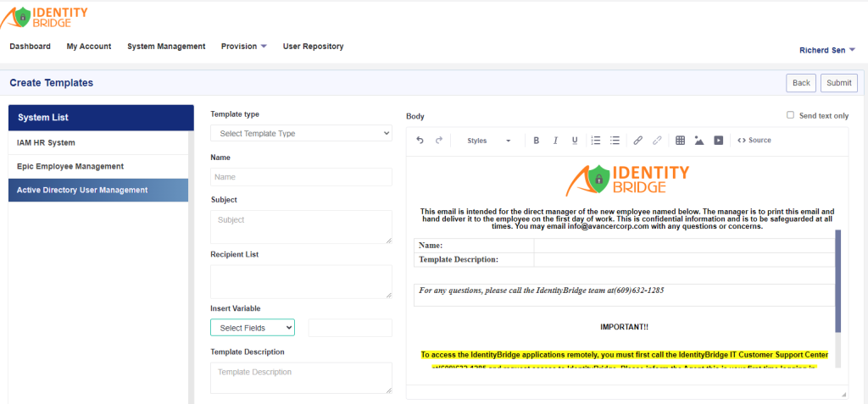This screenshot has height=404, width=868.
Task: Select IAM HR System in System List
Action: [98, 143]
